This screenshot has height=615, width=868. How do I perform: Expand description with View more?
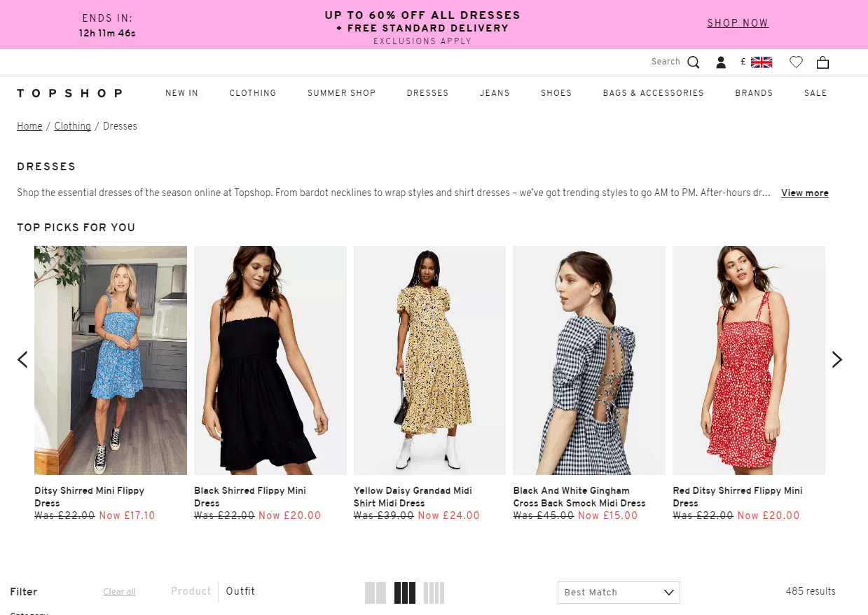805,193
